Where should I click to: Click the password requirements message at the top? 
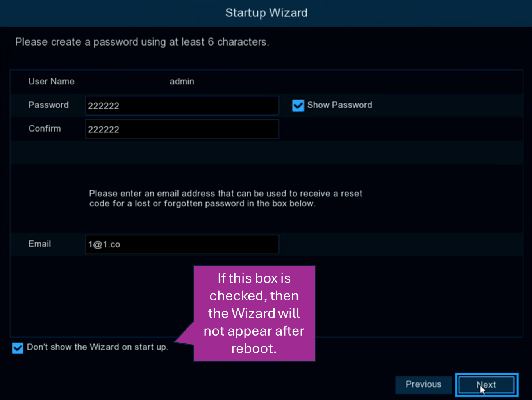point(142,42)
